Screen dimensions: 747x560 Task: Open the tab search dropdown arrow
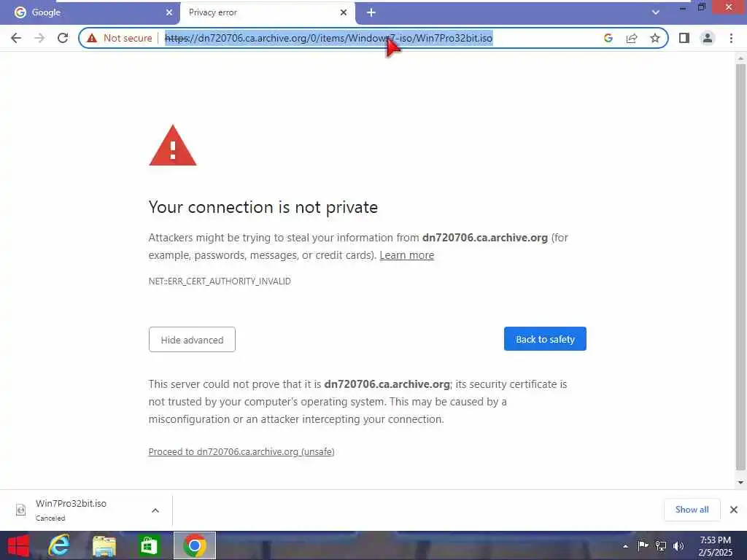click(x=656, y=12)
